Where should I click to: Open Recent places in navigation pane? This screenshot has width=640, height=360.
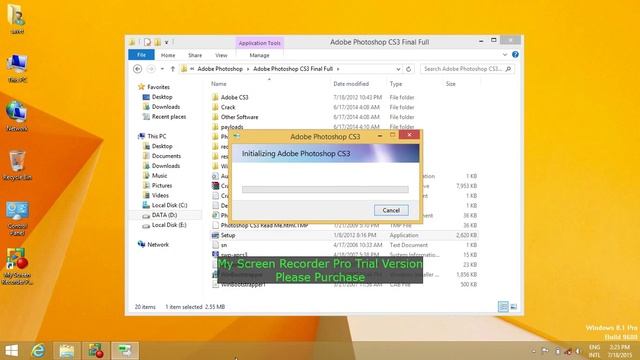click(169, 117)
